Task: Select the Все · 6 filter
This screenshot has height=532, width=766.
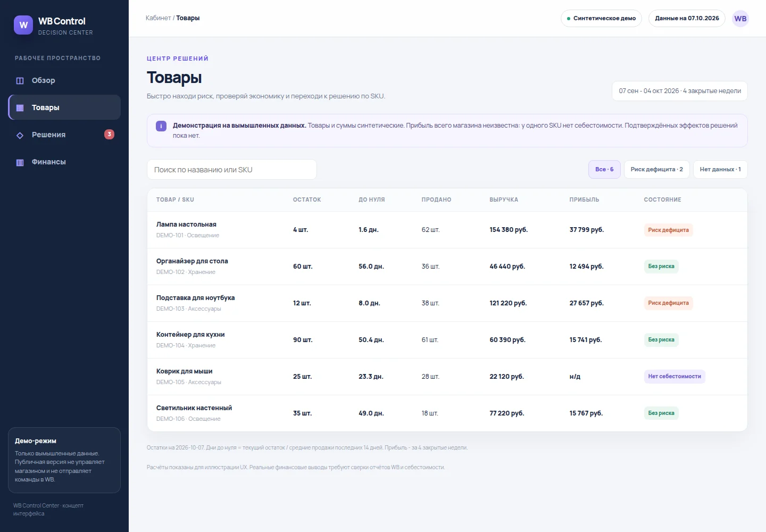Action: pos(604,169)
